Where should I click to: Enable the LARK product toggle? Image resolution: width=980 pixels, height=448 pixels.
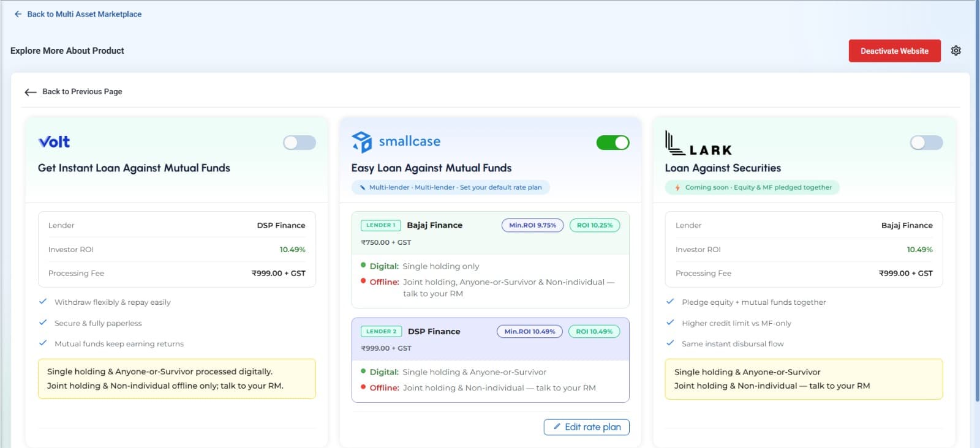coord(927,143)
